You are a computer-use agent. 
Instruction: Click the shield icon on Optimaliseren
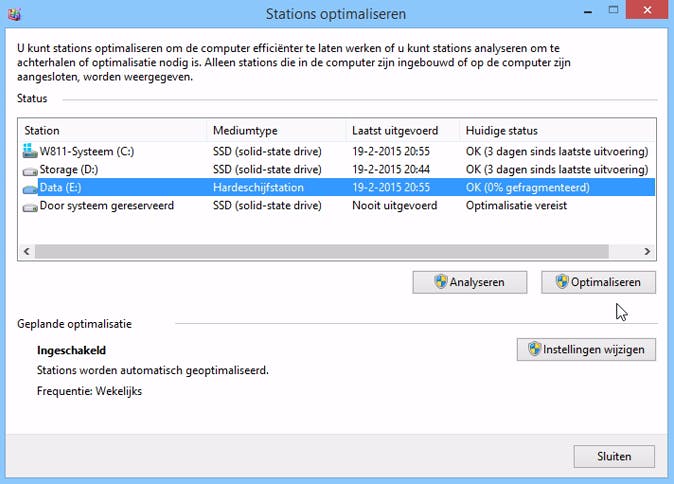[562, 283]
